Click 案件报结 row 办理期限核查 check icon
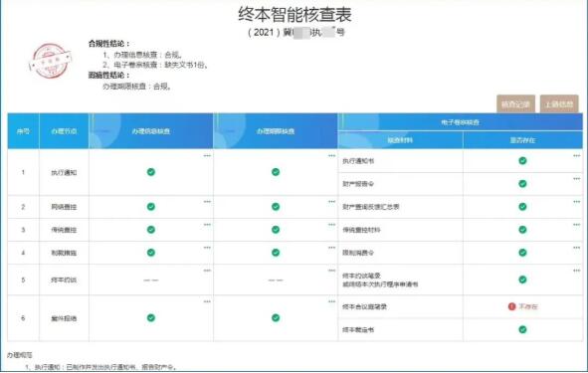Screen dimensions: 588x373 point(276,318)
